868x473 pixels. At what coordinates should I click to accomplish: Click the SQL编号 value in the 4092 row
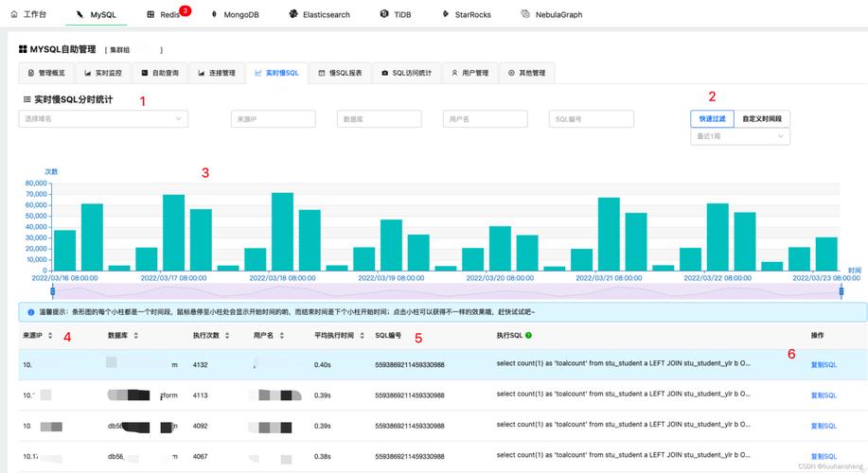click(x=410, y=426)
